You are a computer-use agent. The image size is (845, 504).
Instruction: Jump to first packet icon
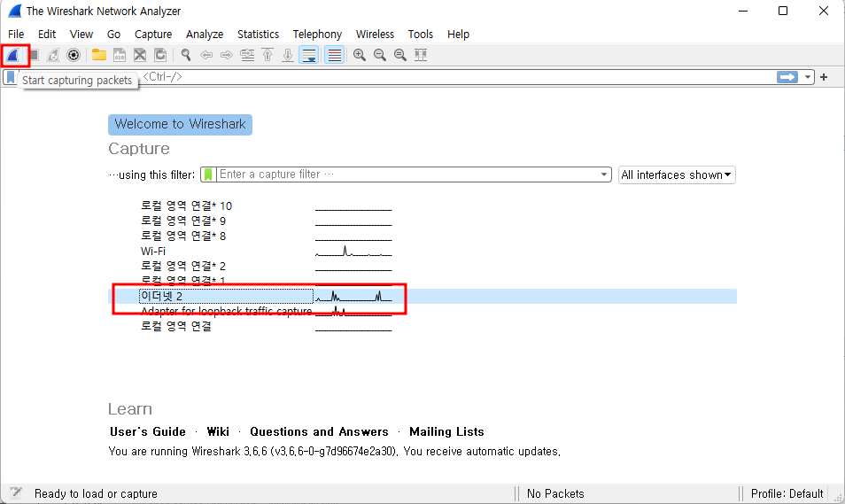pos(267,55)
